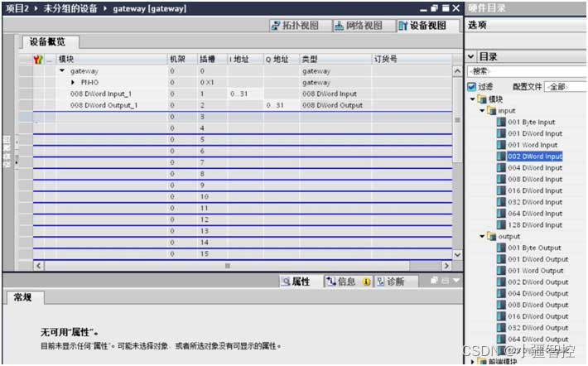
Task: Click the 插槽 column header
Action: tap(212, 60)
